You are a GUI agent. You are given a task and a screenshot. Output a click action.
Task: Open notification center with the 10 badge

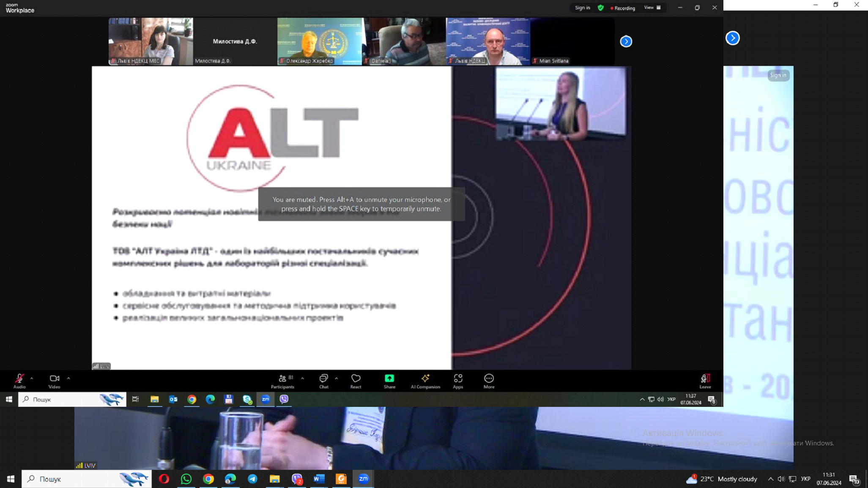(x=854, y=479)
